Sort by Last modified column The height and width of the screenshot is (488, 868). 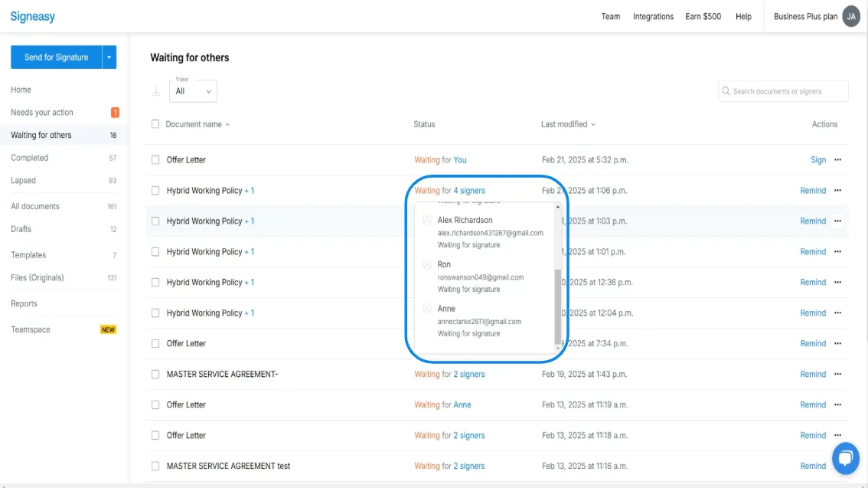point(568,124)
